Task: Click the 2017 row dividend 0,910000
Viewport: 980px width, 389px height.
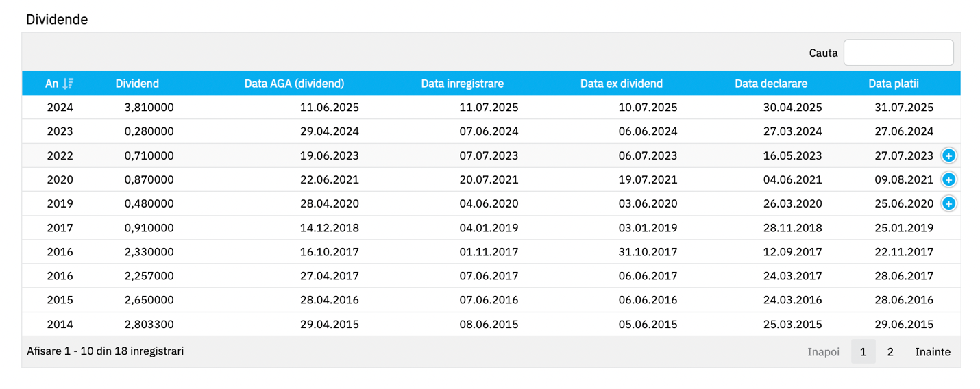Action: [x=149, y=228]
